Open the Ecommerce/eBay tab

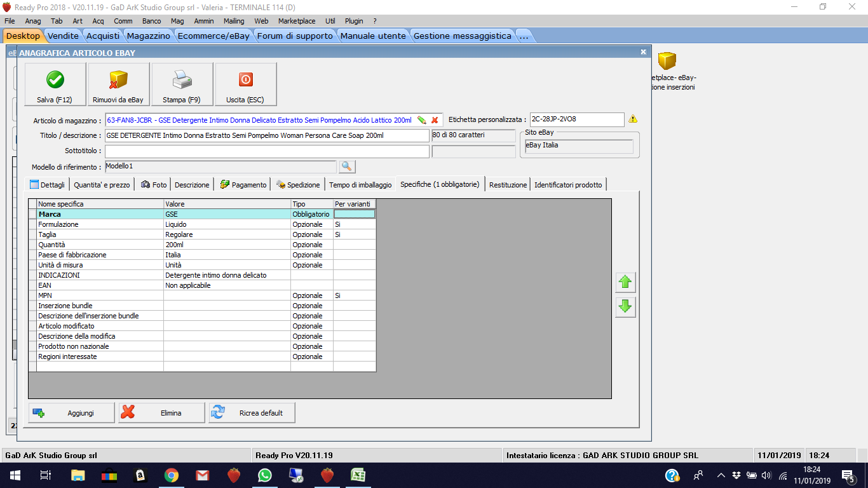coord(214,36)
